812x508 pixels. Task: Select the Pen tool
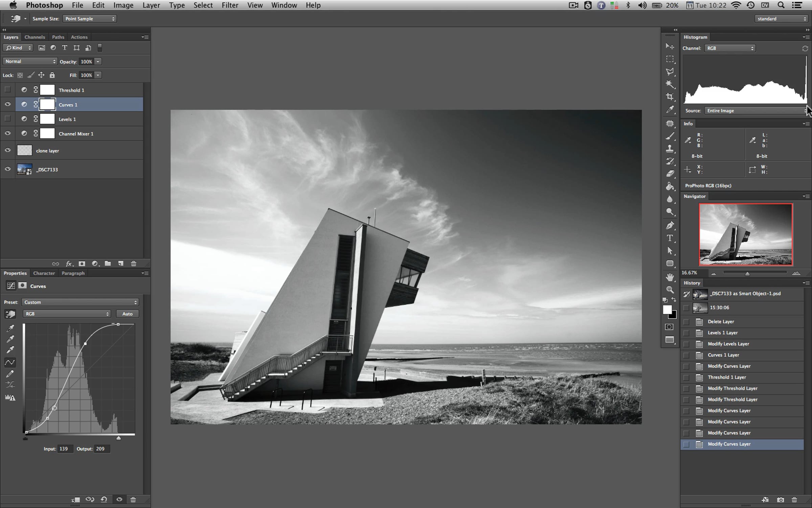pos(670,226)
